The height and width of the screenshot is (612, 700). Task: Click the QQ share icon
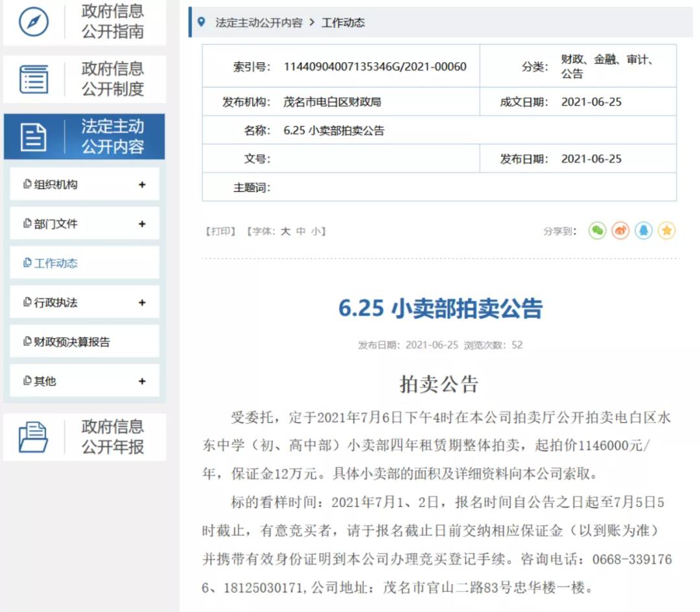point(643,231)
